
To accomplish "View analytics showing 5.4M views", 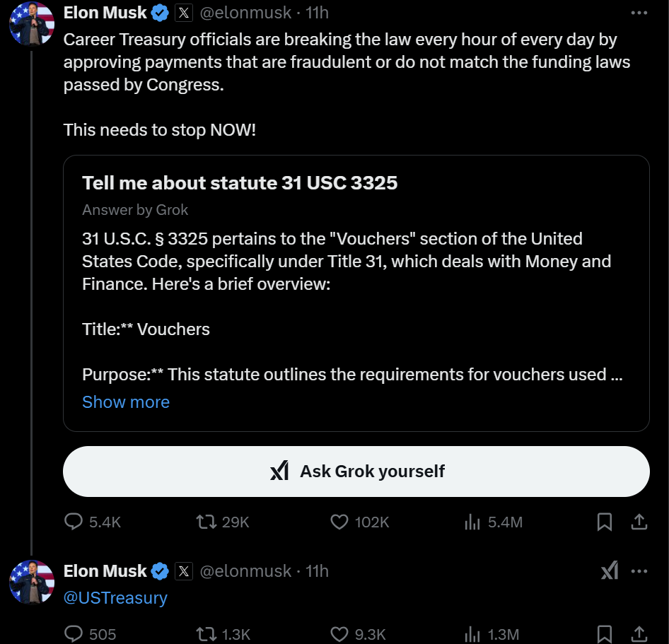I will coord(472,522).
